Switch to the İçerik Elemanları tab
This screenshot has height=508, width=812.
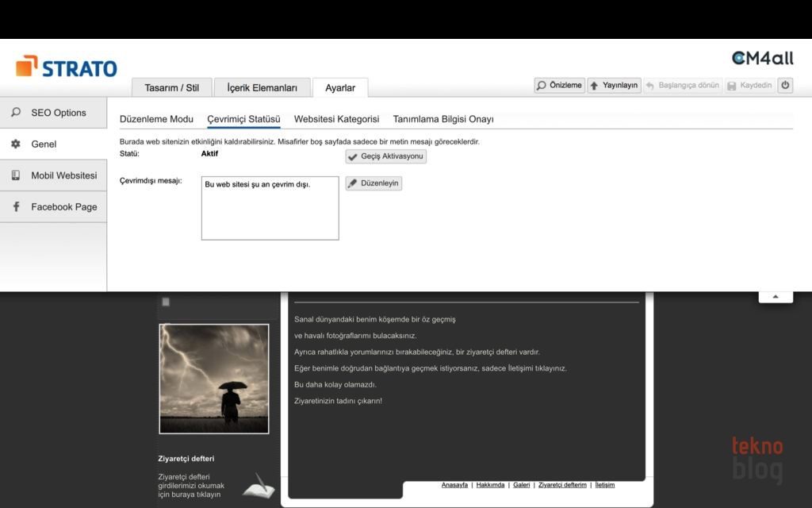click(x=262, y=88)
